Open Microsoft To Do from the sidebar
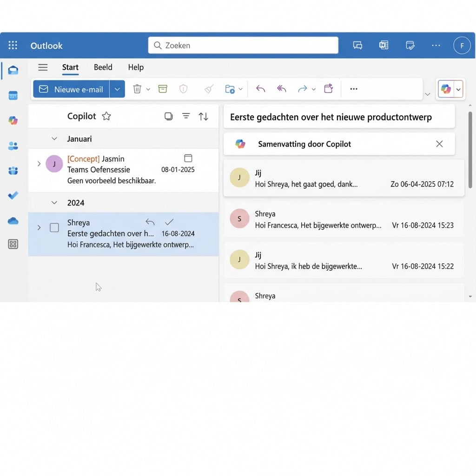The height and width of the screenshot is (476, 476). (13, 195)
